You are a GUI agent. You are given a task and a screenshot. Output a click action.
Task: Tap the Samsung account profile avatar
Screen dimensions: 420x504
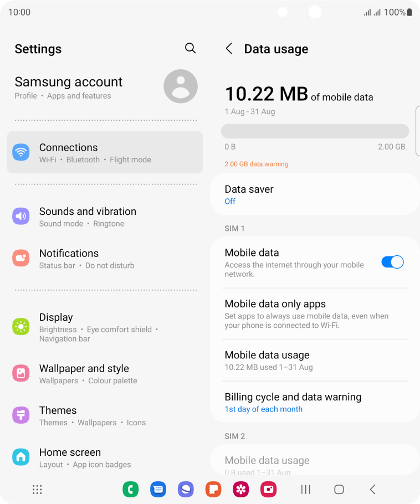181,86
